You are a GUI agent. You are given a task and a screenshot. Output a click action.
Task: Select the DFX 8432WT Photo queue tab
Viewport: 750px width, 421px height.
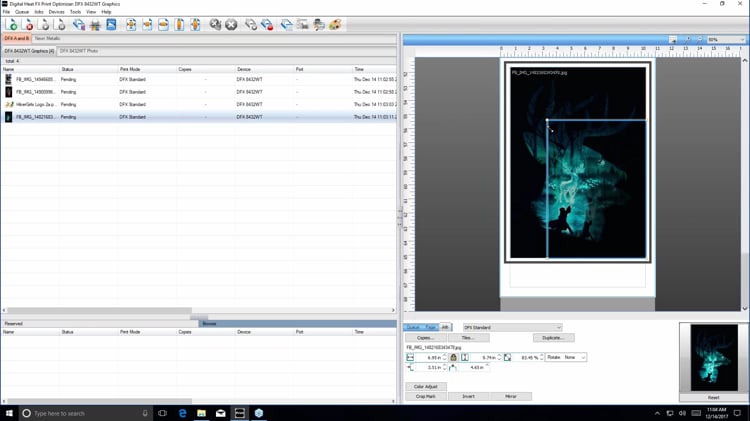[79, 51]
